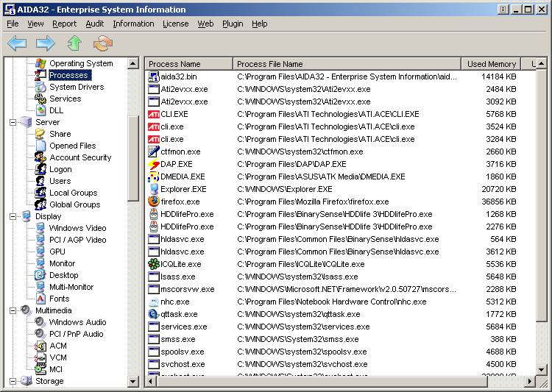Viewport: 552px width, 392px height.
Task: Click the Share hand icon
Action: click(x=40, y=134)
